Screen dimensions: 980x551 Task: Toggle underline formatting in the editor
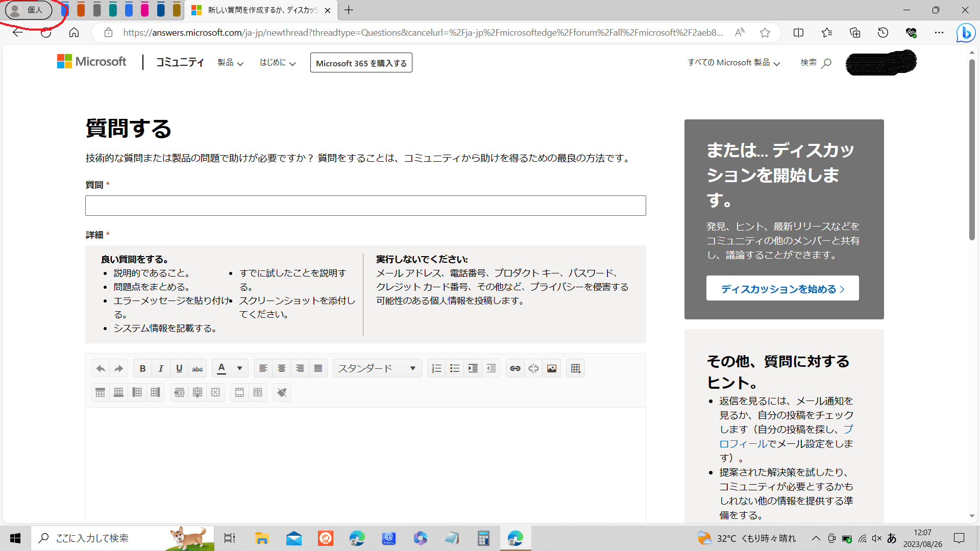179,368
